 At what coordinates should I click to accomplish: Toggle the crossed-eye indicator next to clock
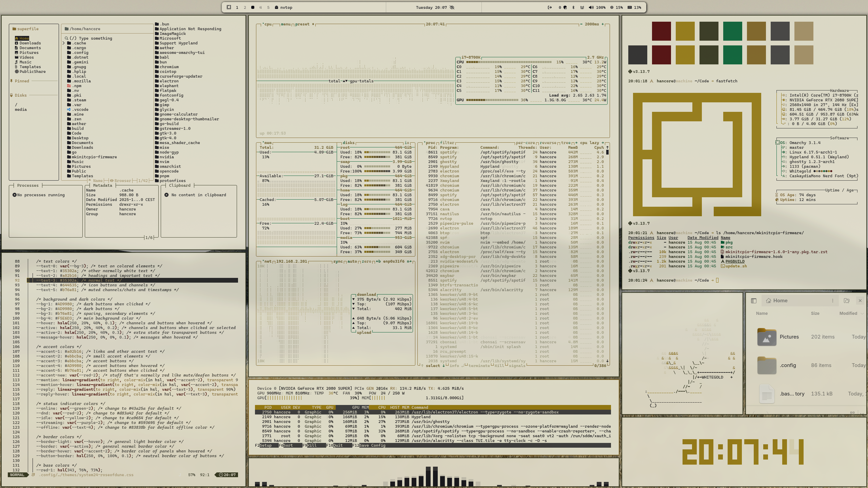click(x=452, y=7)
